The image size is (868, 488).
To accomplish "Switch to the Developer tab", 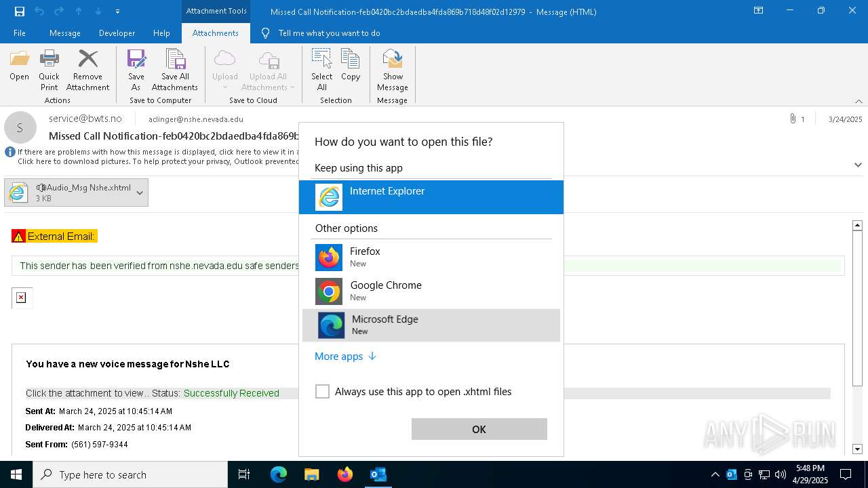I will (117, 33).
